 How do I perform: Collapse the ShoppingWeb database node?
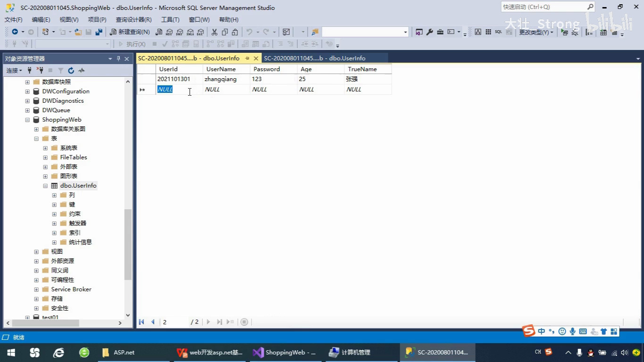[27, 120]
